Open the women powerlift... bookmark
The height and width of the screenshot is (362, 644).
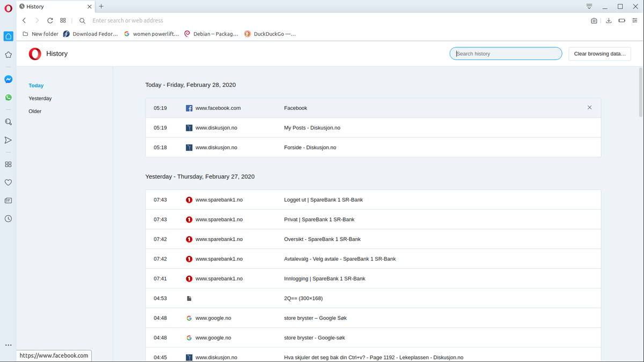tap(151, 34)
